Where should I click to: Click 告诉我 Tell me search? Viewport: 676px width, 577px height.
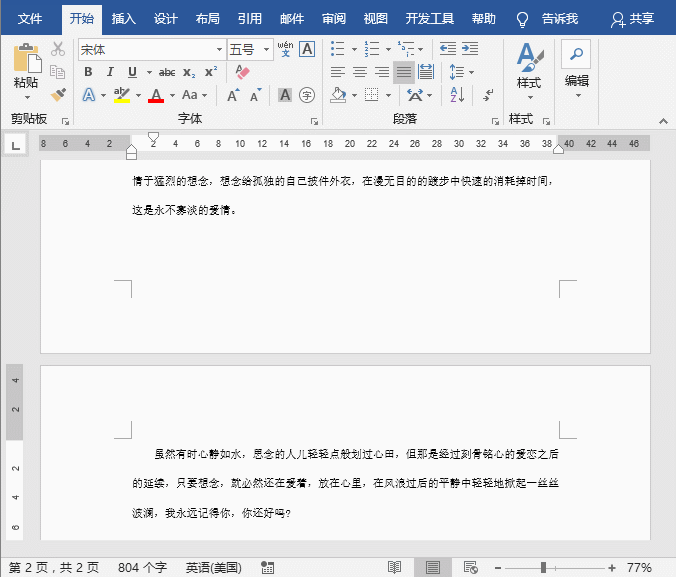(x=560, y=19)
